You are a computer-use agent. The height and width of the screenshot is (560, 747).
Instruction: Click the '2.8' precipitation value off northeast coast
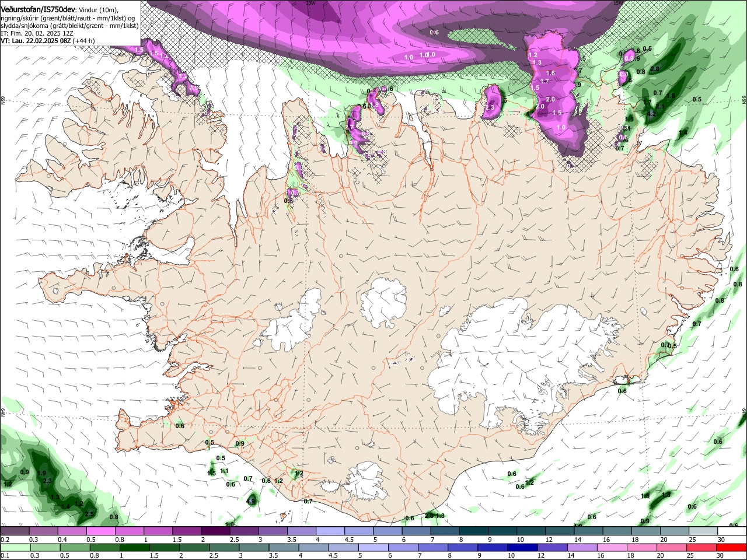(655, 69)
